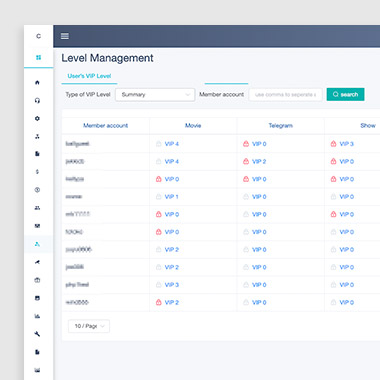
Task: Open the bar chart statistics sidebar icon
Action: (37, 316)
